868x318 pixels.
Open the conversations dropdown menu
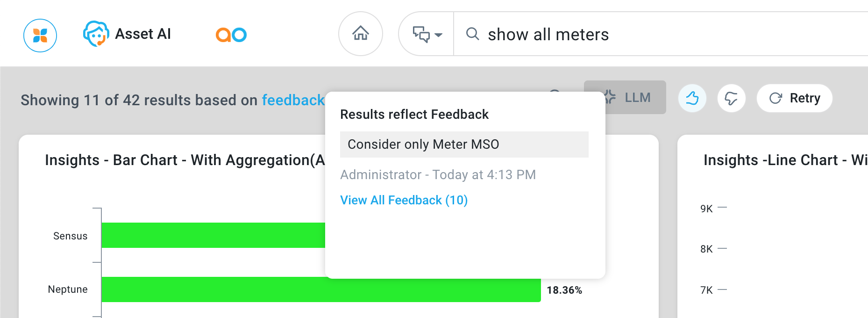click(427, 34)
